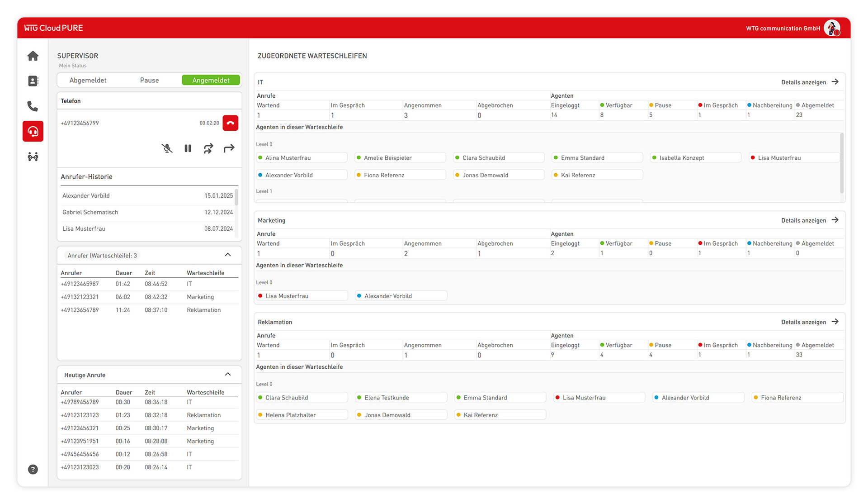Switch my status to Pause

(149, 80)
